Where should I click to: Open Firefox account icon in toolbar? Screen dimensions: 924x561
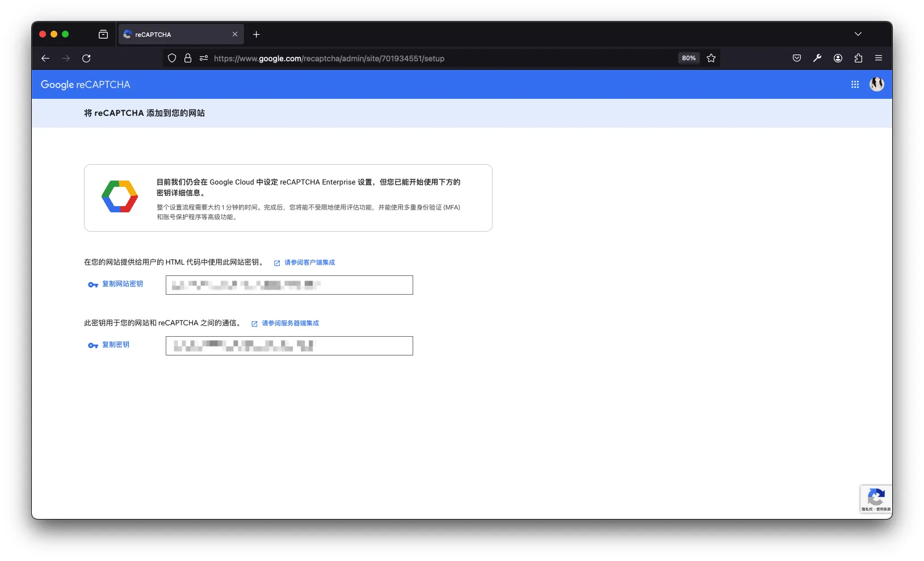[x=837, y=58]
